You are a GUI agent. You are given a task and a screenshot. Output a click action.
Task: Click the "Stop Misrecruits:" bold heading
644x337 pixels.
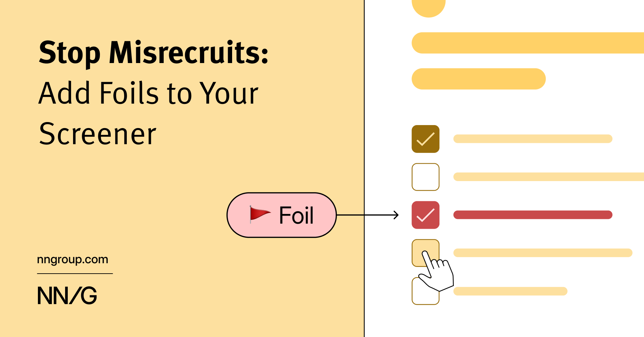pos(153,53)
